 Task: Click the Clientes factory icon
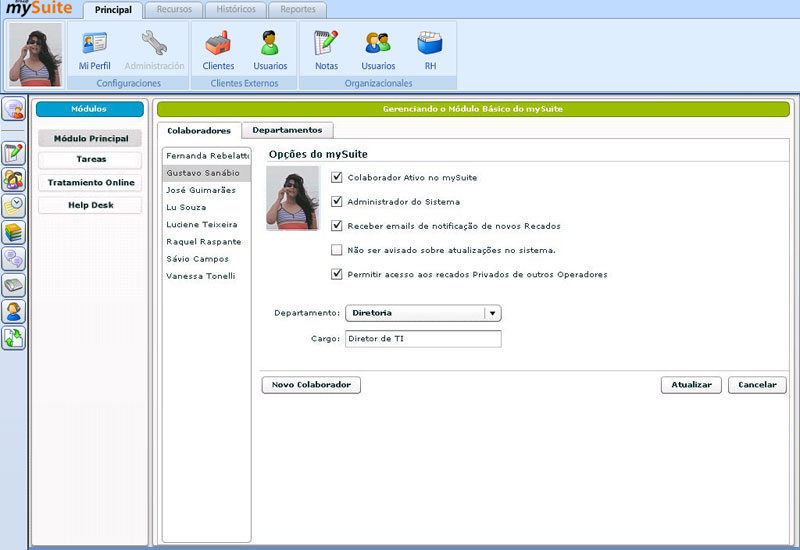point(218,50)
